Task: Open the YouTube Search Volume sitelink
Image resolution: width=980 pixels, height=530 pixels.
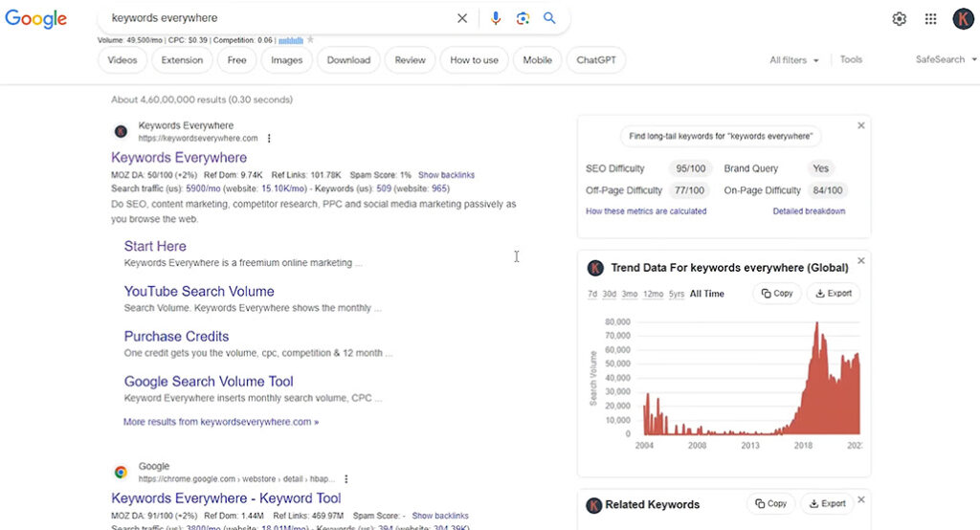Action: [x=199, y=291]
